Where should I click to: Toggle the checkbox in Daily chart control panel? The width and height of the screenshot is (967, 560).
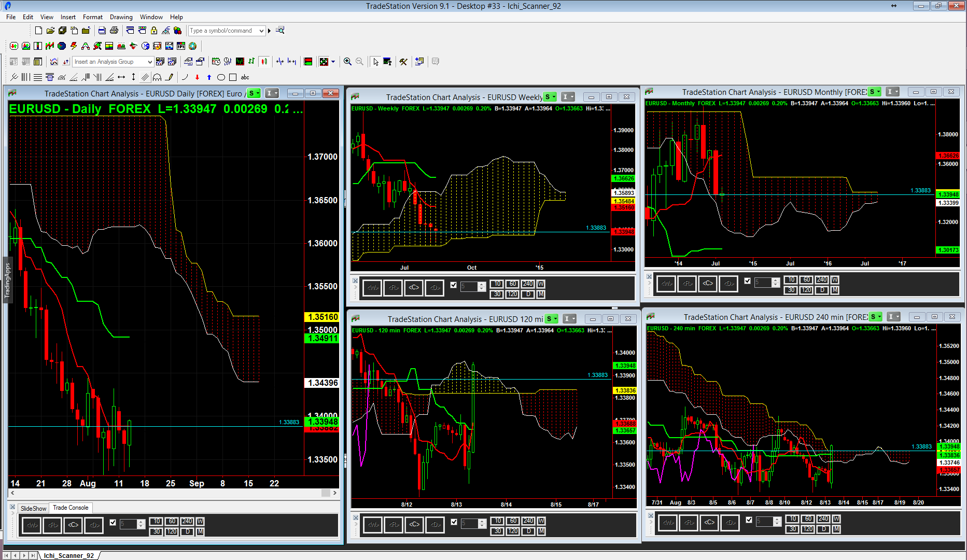(113, 522)
